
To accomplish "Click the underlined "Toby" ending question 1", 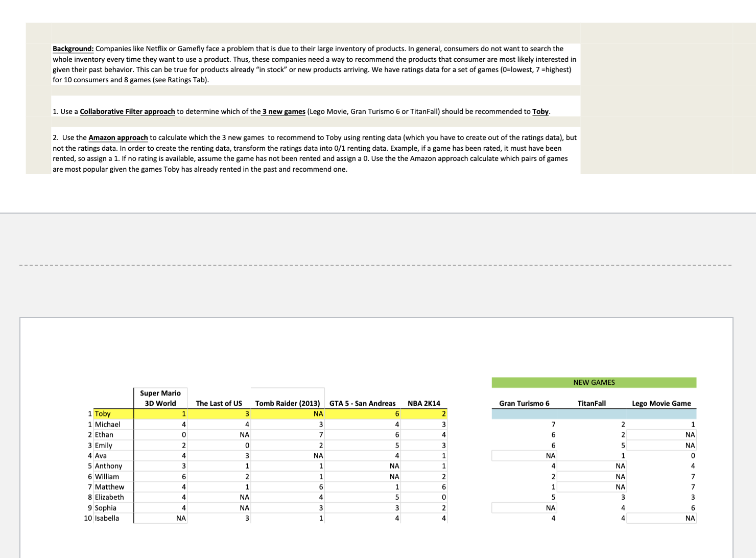I will point(540,111).
